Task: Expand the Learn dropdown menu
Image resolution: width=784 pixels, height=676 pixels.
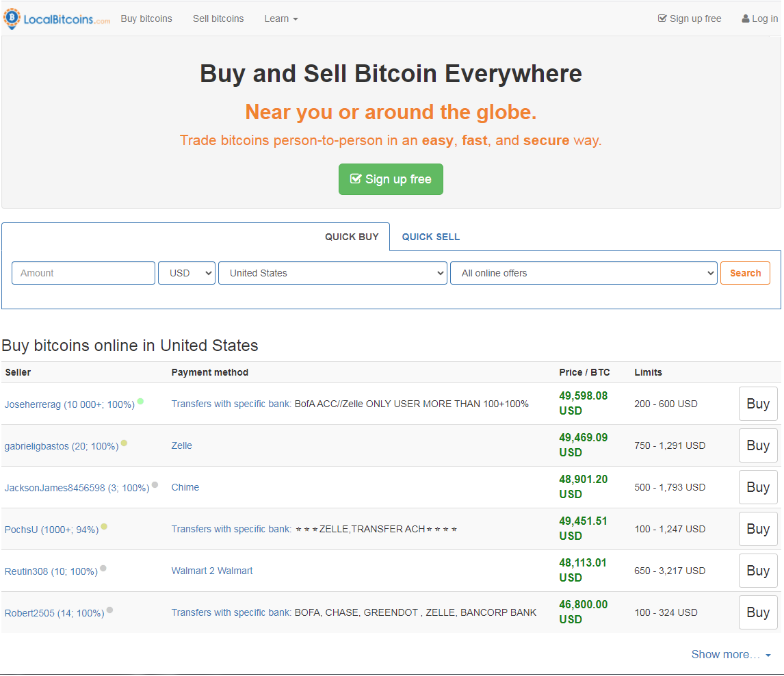Action: pos(281,18)
